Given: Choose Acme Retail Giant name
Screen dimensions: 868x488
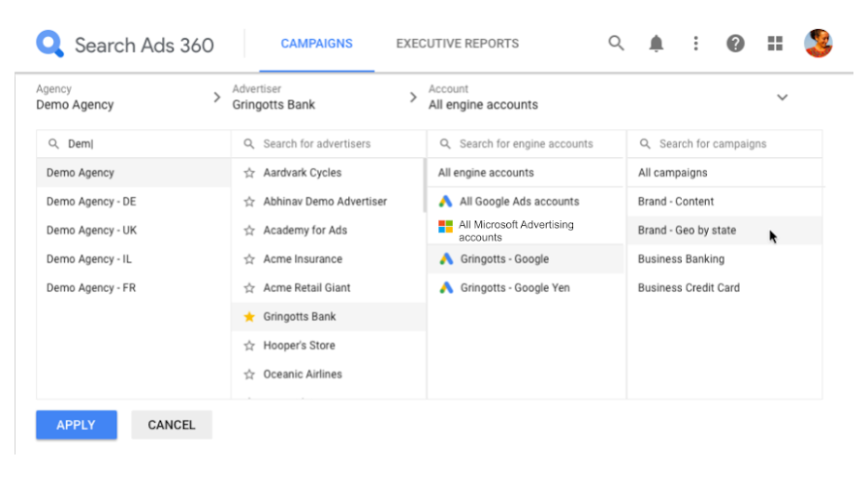Looking at the screenshot, I should pyautogui.click(x=306, y=288).
